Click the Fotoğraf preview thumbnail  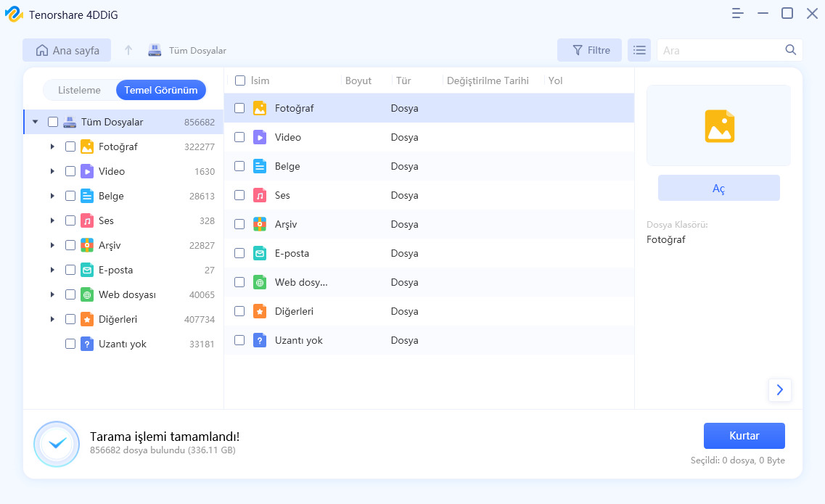point(719,125)
